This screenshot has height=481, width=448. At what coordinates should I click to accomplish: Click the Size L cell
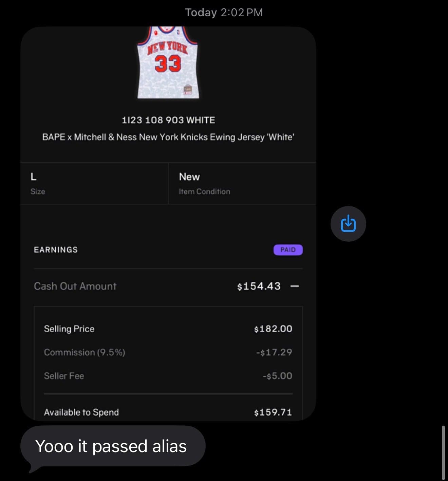point(94,183)
